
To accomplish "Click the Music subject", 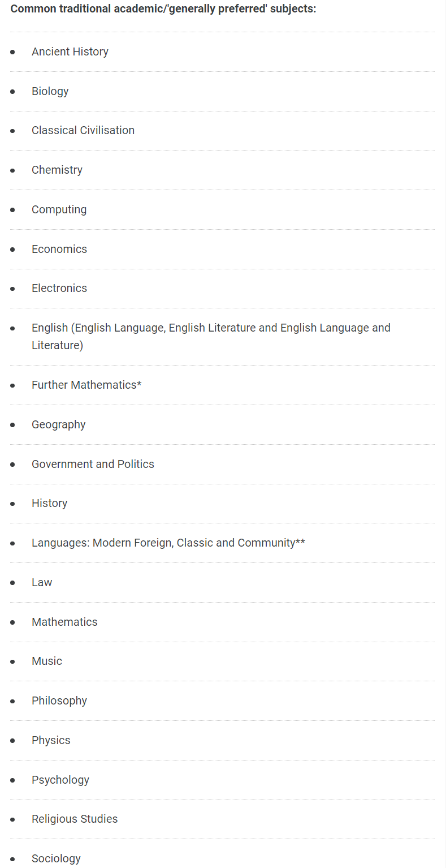I will pyautogui.click(x=47, y=661).
